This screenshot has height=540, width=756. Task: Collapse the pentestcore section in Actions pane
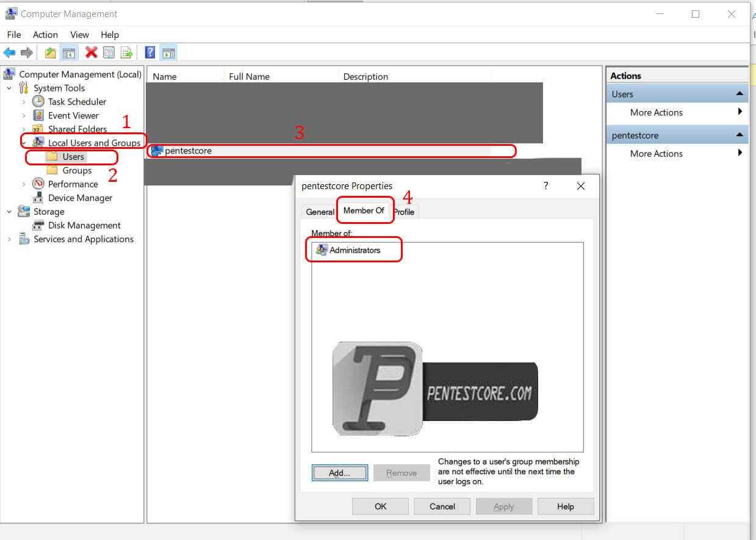tap(740, 135)
